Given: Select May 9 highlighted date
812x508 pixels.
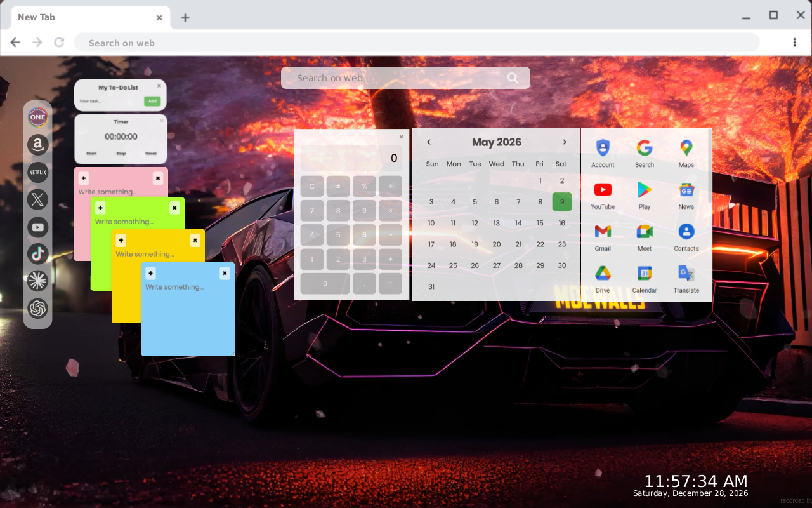Looking at the screenshot, I should 562,202.
